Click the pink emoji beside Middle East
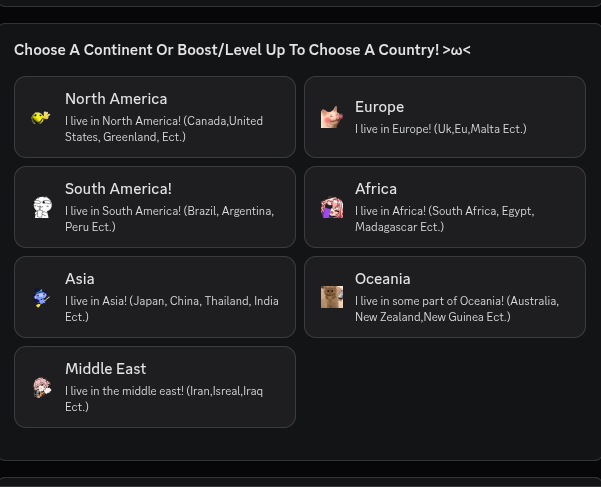The height and width of the screenshot is (487, 601). click(41, 387)
